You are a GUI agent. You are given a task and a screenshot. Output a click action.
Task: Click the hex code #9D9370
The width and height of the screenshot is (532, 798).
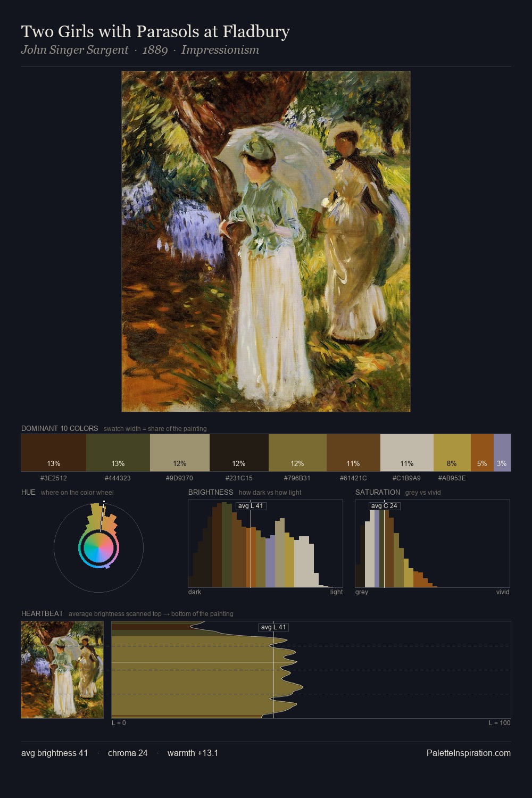180,478
